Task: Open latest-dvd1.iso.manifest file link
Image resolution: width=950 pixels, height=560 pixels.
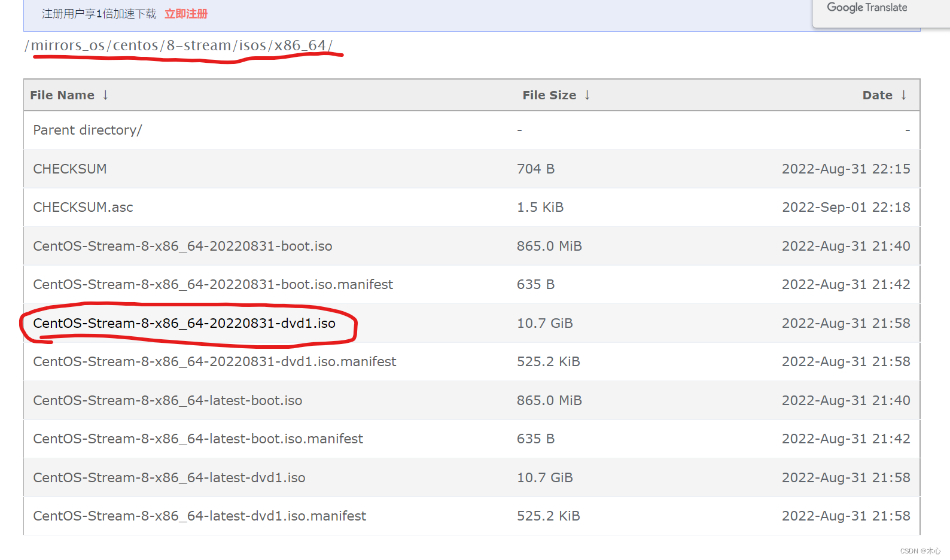Action: [x=200, y=516]
